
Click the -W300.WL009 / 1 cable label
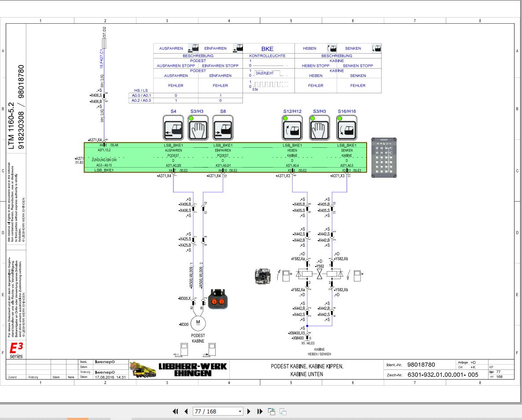(x=191, y=275)
